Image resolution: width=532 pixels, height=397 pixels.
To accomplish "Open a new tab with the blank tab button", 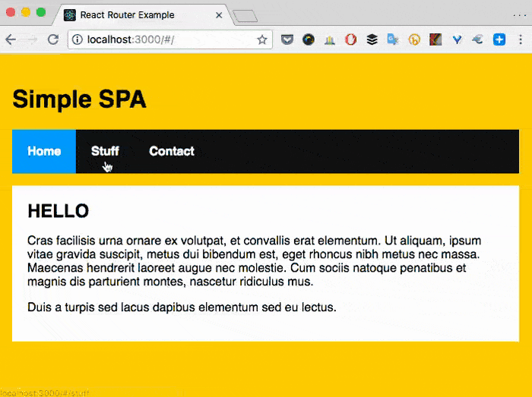I will pos(245,16).
